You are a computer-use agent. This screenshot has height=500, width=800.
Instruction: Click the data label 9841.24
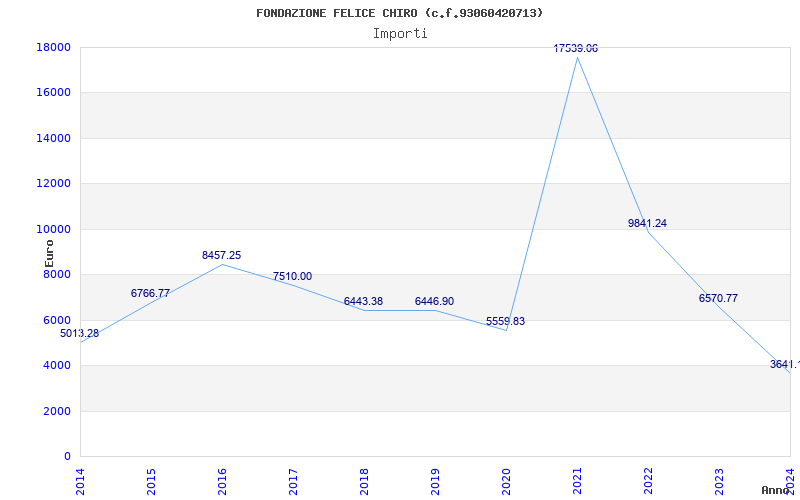pos(647,223)
